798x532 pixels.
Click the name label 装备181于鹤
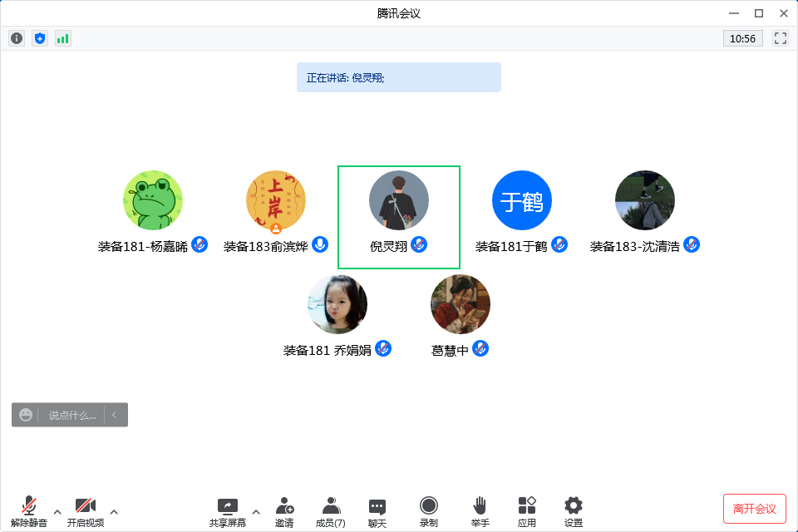[x=511, y=246]
